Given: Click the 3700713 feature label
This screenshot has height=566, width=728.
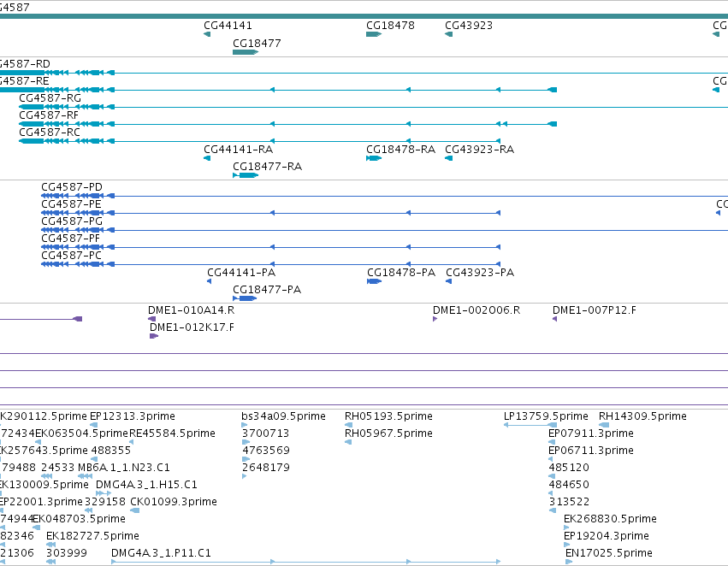Looking at the screenshot, I should (x=265, y=433).
